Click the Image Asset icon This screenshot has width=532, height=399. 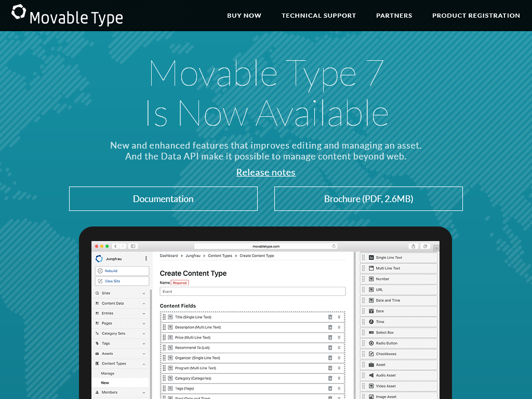[371, 396]
